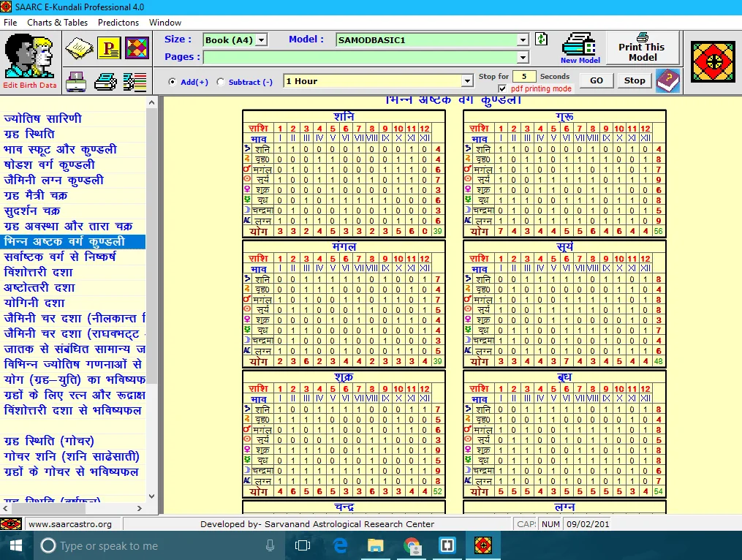Open the Predictons menu
Viewport: 742px width, 560px height.
click(x=118, y=22)
